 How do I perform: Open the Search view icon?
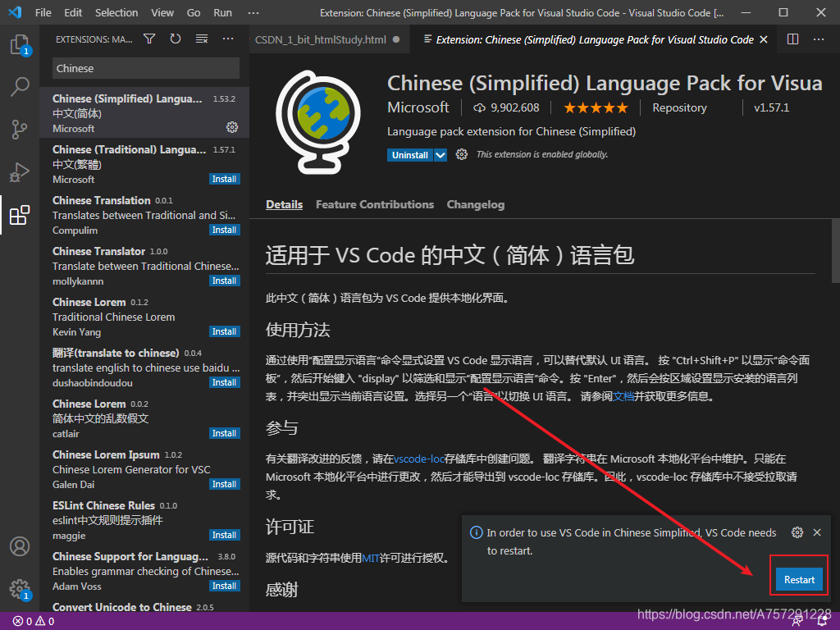(x=20, y=86)
